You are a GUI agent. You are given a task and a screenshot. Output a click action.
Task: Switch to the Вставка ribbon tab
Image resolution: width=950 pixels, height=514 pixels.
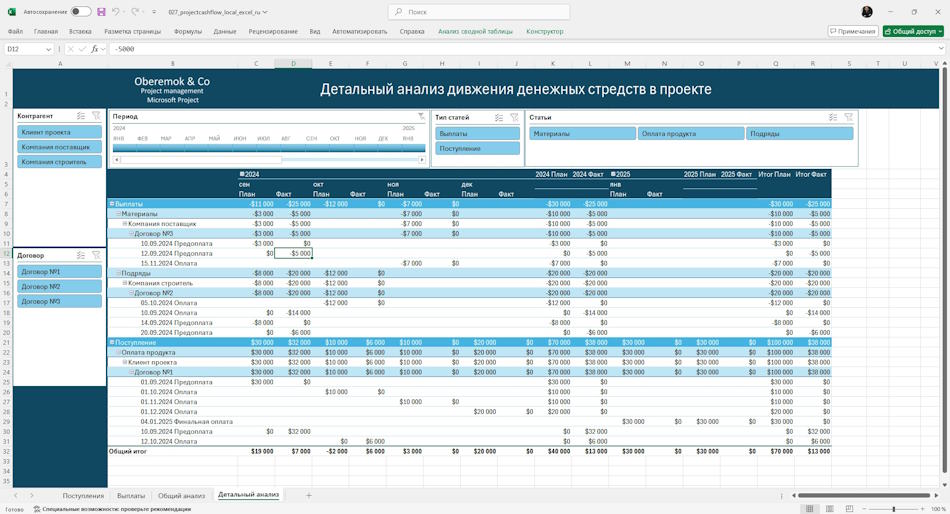(x=80, y=31)
